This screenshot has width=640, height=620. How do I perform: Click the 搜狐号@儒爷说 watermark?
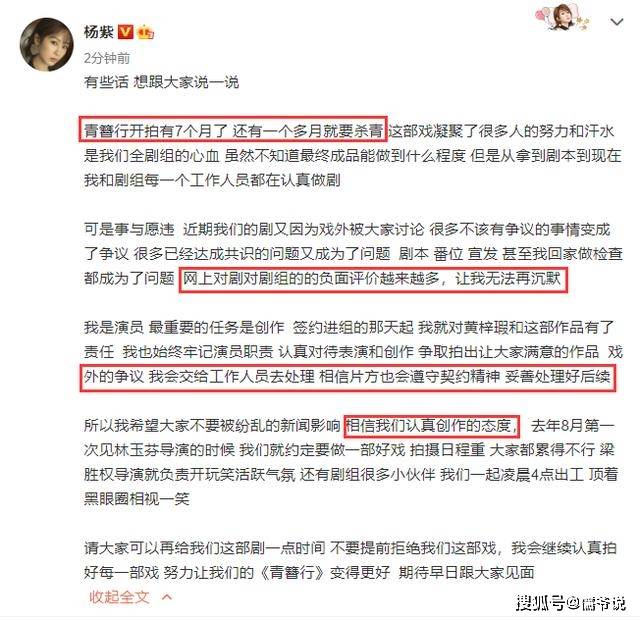click(570, 602)
